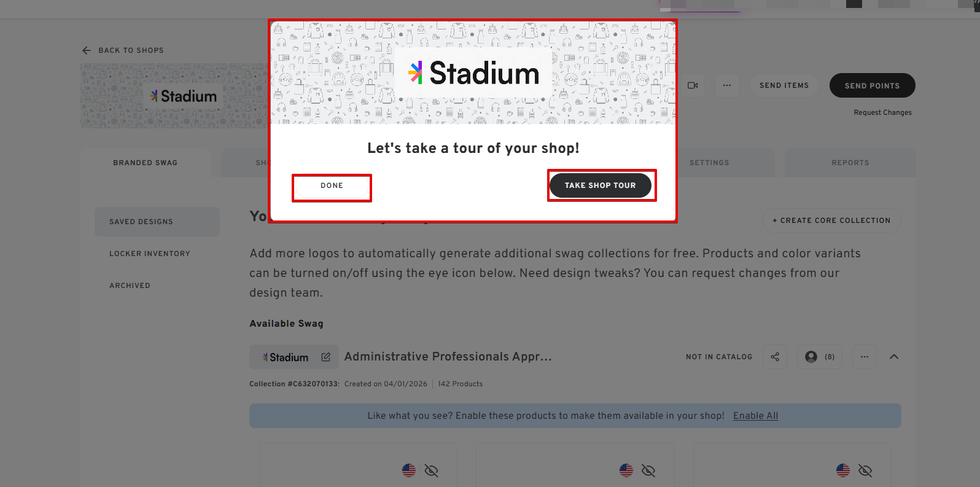Click the first product's US flag icon
This screenshot has width=980, height=487.
tap(409, 470)
